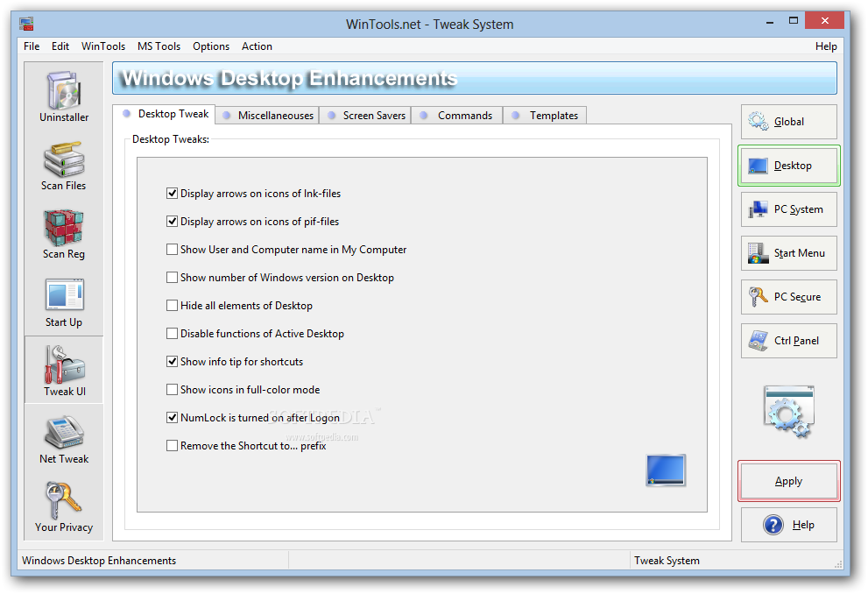Uncheck Display arrows on pif-files icons
This screenshot has height=594, width=868.
(x=173, y=222)
